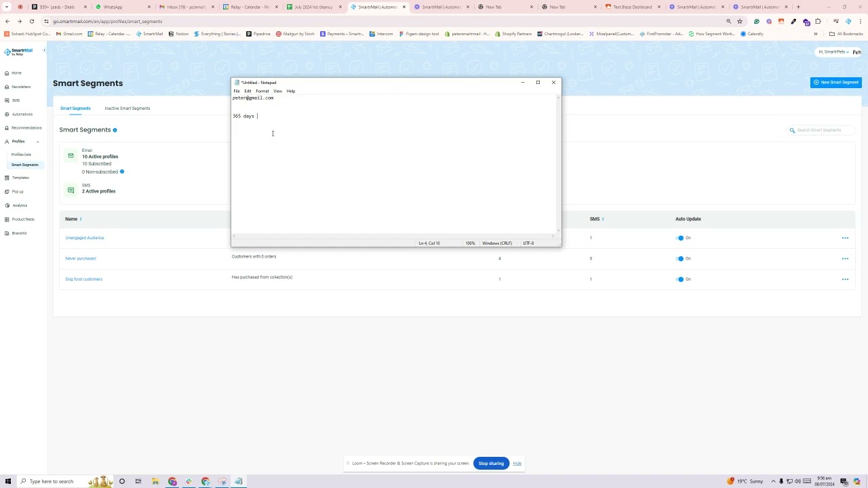This screenshot has height=488, width=868.
Task: Toggle Auto Update for Unengaged Audience
Action: point(680,238)
